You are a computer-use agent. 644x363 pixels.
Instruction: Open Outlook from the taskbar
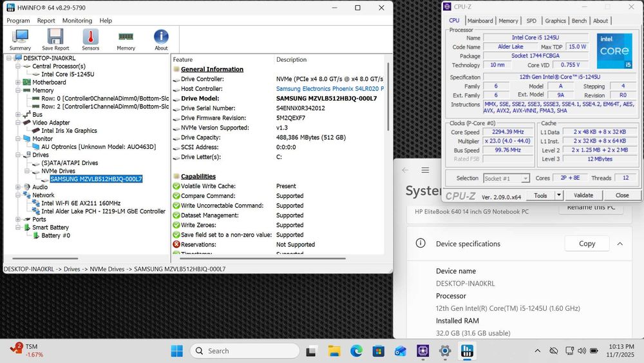pos(401,351)
